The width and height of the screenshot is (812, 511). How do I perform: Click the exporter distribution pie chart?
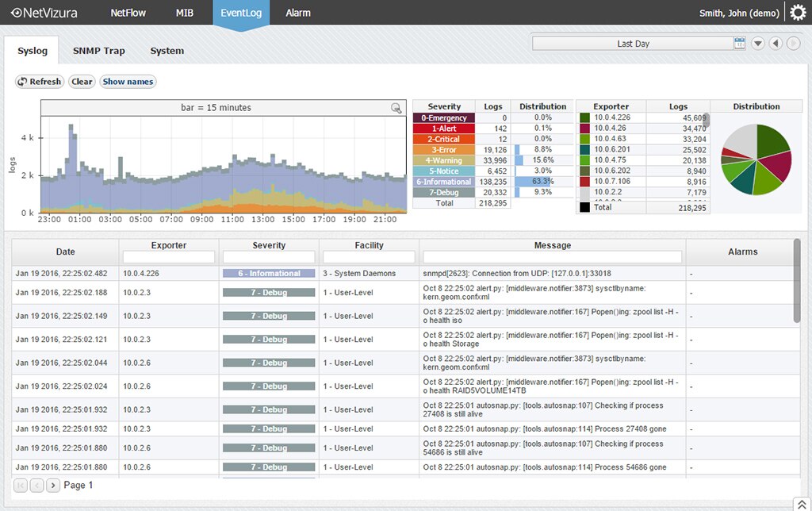756,159
